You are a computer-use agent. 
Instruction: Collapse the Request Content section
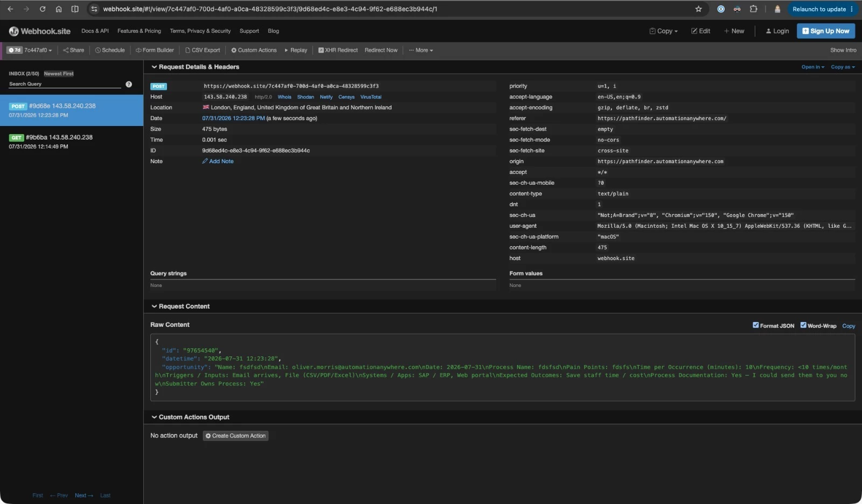click(180, 306)
